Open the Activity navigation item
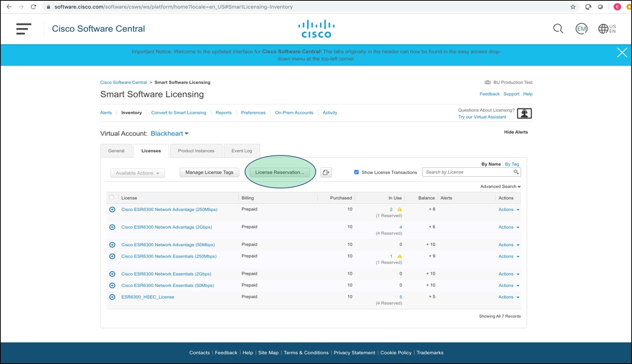The height and width of the screenshot is (364, 632). (330, 113)
